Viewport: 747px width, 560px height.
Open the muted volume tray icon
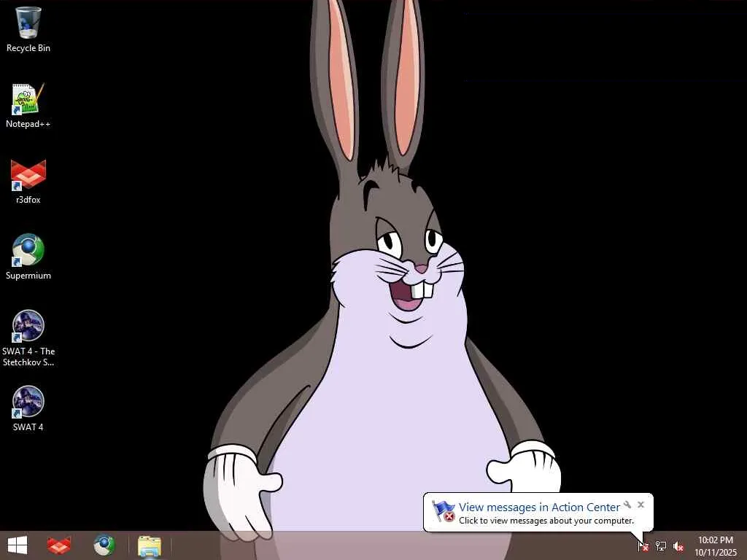(x=678, y=546)
